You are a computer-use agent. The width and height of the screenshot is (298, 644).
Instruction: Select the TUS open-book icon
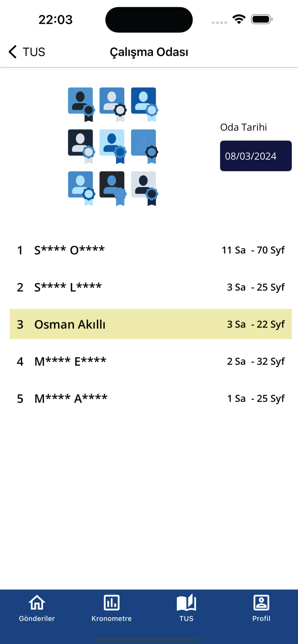(x=186, y=602)
